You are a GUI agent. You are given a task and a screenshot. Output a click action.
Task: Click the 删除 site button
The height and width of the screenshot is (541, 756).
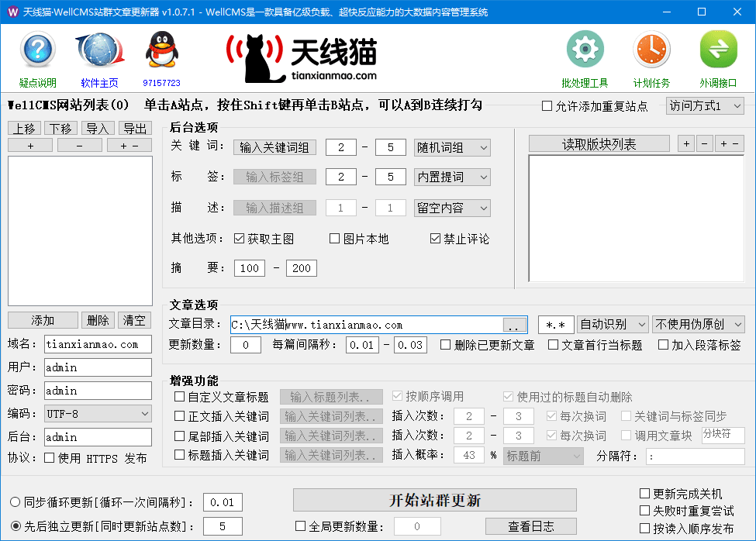tap(98, 320)
